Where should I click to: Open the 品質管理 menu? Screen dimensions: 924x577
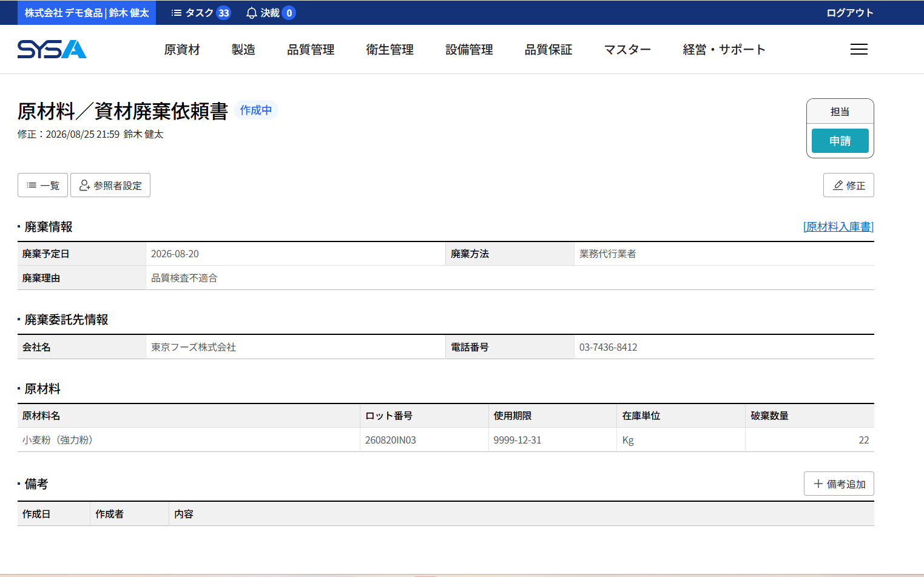pyautogui.click(x=311, y=50)
